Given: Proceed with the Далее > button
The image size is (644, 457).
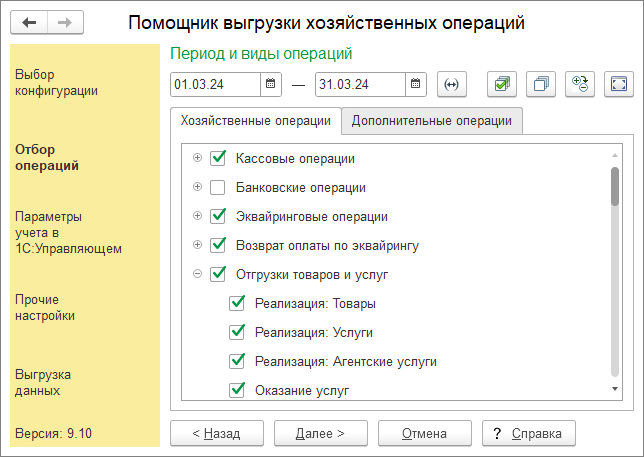Looking at the screenshot, I should pos(321,433).
